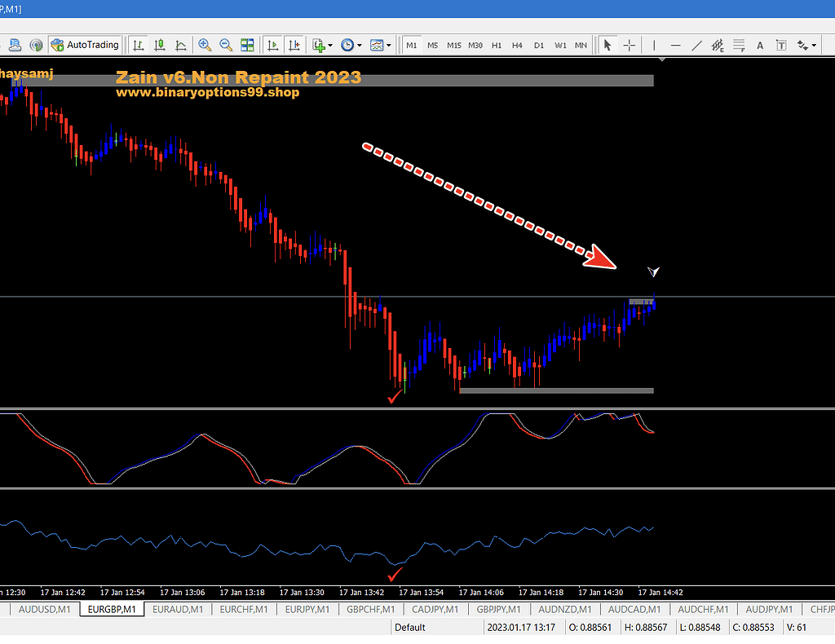Switch to the GBPCHF,M1 chart tab
This screenshot has height=644, width=835.
(371, 610)
